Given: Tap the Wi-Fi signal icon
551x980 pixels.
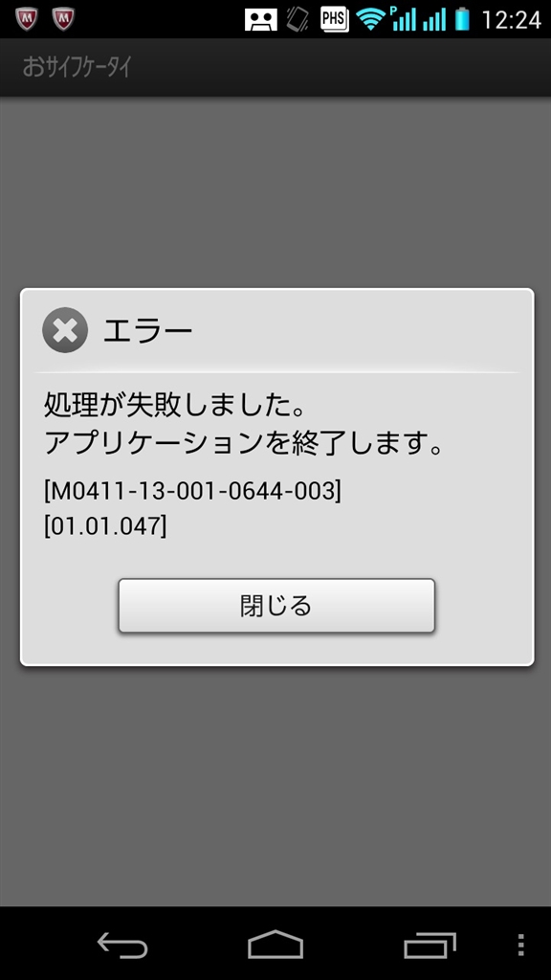Looking at the screenshot, I should [x=371, y=20].
